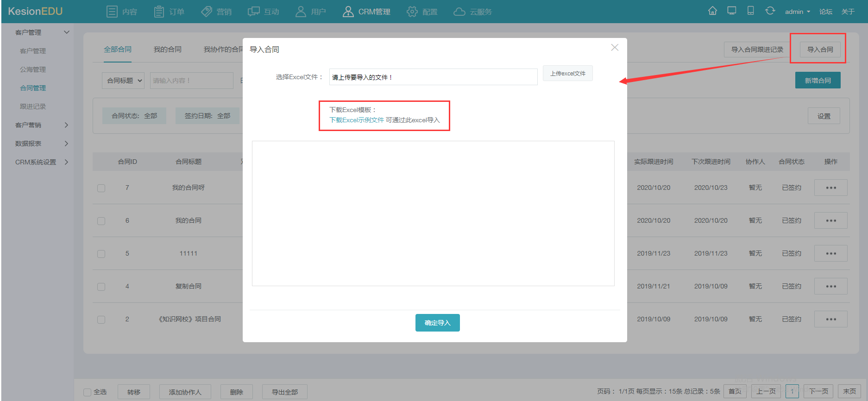Open the home icon in the top bar
This screenshot has width=868, height=401.
pos(712,11)
